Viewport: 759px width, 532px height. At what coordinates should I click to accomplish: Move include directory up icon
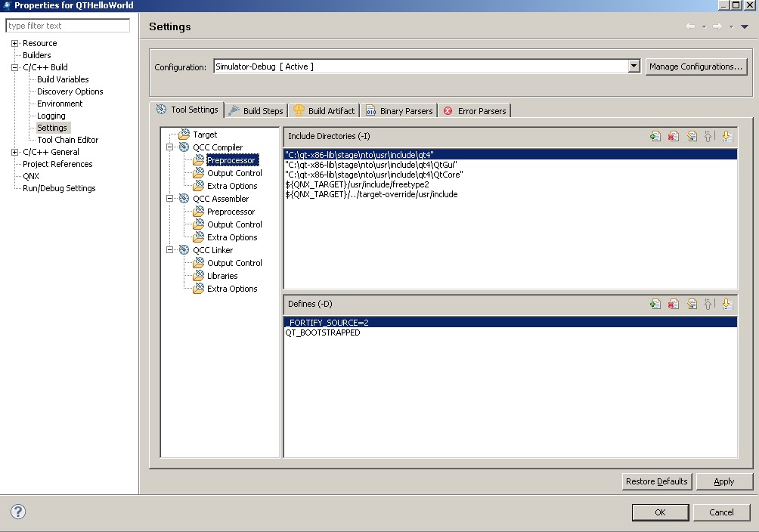[x=708, y=137]
